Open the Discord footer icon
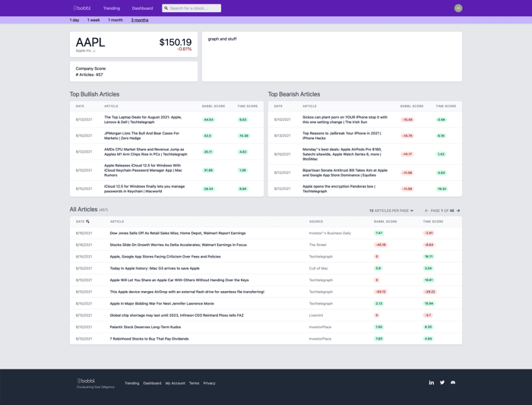Image resolution: width=532 pixels, height=405 pixels. (x=453, y=383)
